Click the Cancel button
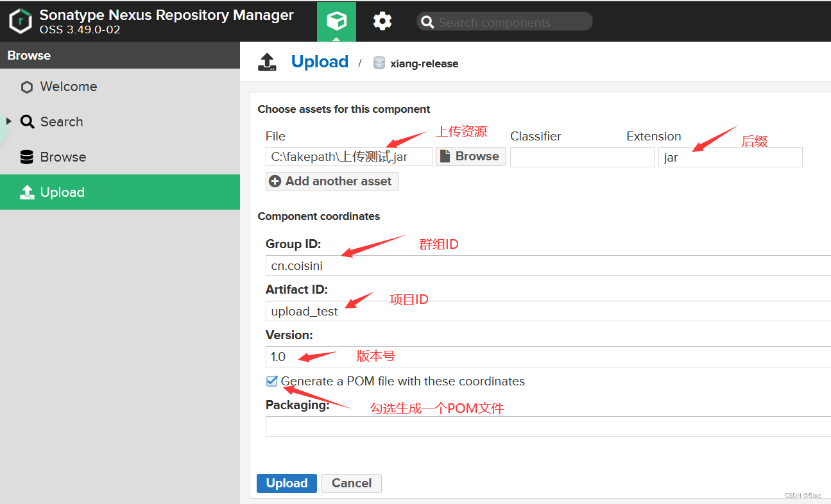The height and width of the screenshot is (504, 831). click(x=352, y=483)
